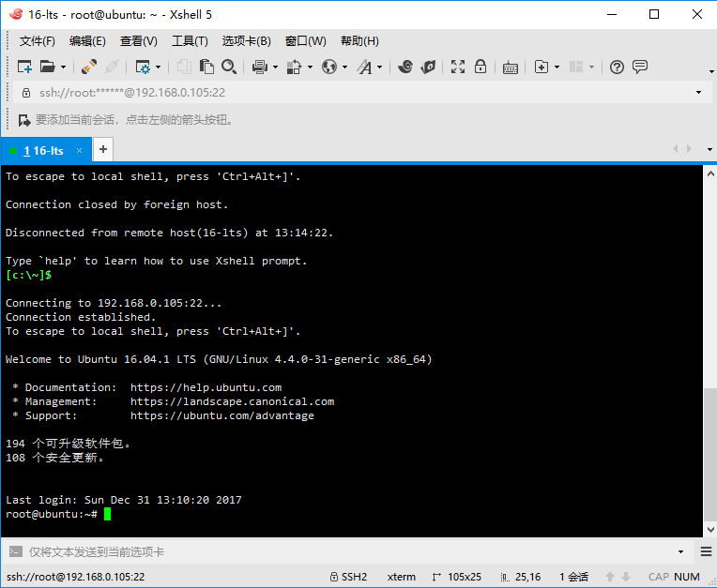Expand the new tab group dropdown arrow
The image size is (717, 588).
tap(557, 68)
